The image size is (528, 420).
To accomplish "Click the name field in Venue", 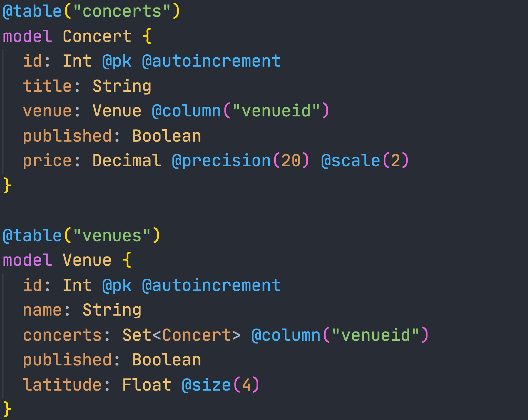I will point(42,310).
